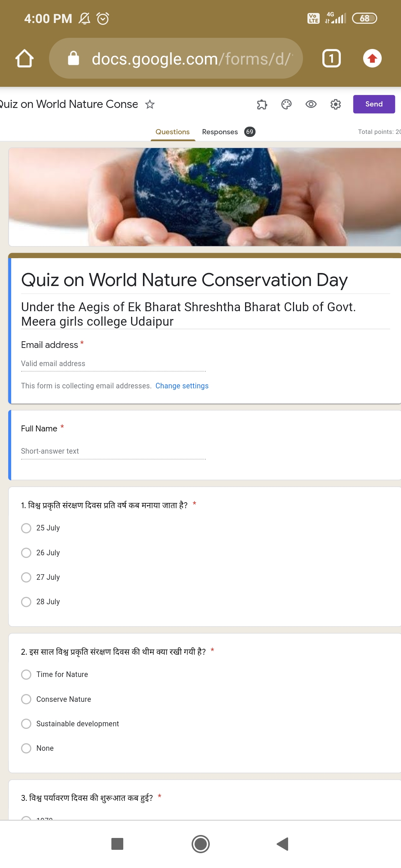The width and height of the screenshot is (401, 868).
Task: Click the Full Name short-answer field
Action: 113,451
